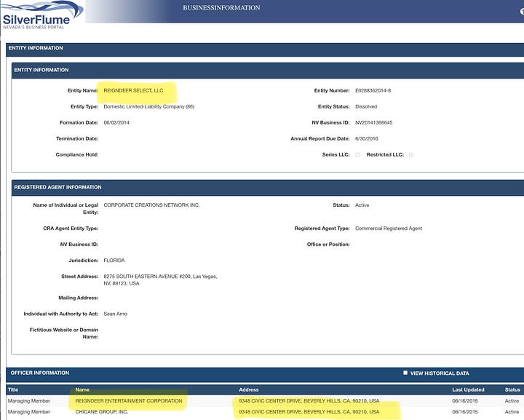Select NV Business ID NV20141366645
The width and height of the screenshot is (524, 420).
(373, 122)
